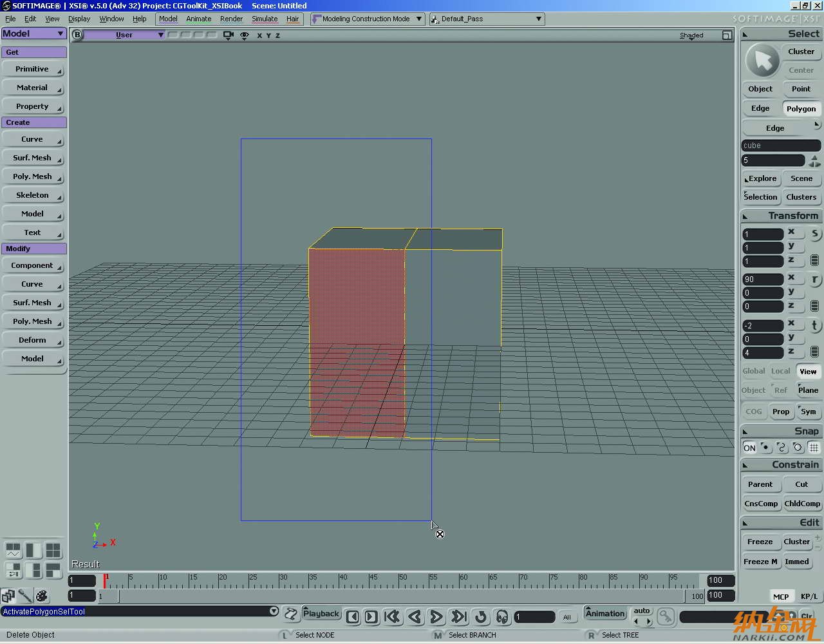Click the Translate (t) transform tool icon
The width and height of the screenshot is (824, 644).
[814, 325]
